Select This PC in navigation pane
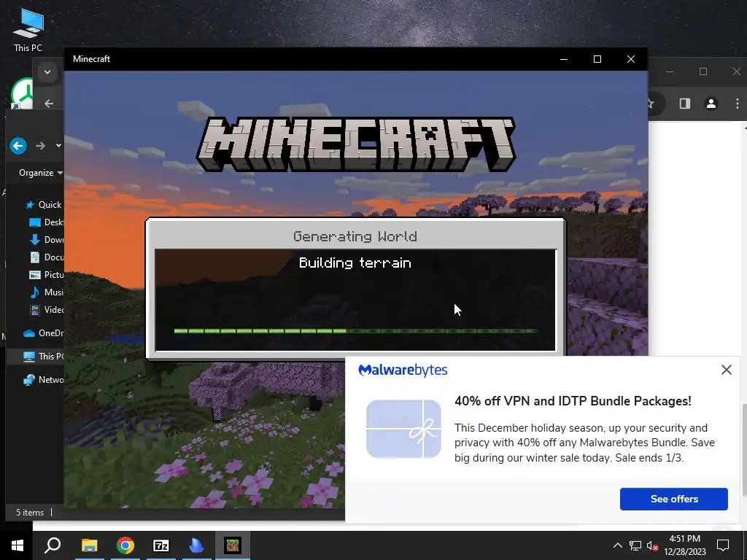This screenshot has height=560, width=747. [x=43, y=356]
